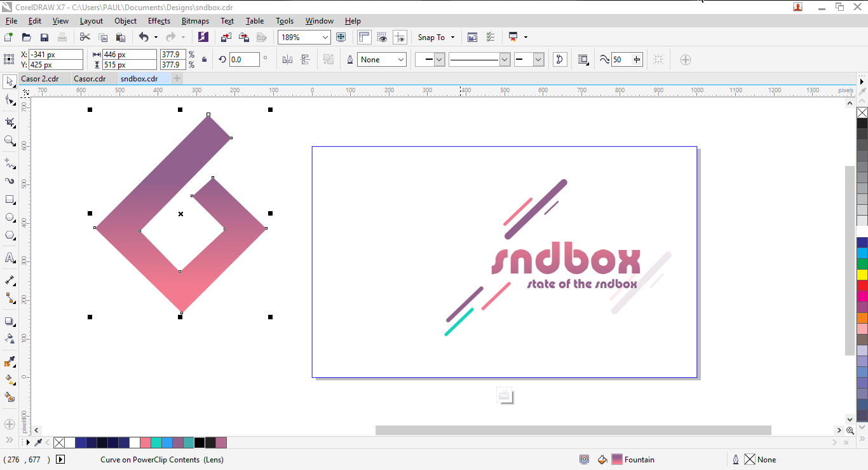This screenshot has width=868, height=470.
Task: Select the Pick tool
Action: (x=10, y=81)
